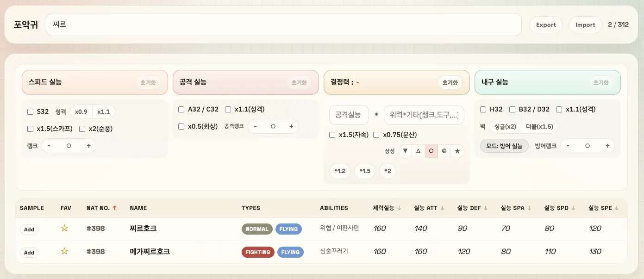Decrease 방어랭크 with minus

pyautogui.click(x=568, y=146)
